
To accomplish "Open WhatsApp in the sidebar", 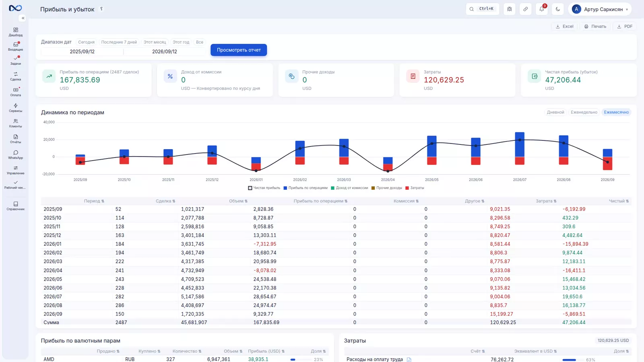I will pos(15,155).
